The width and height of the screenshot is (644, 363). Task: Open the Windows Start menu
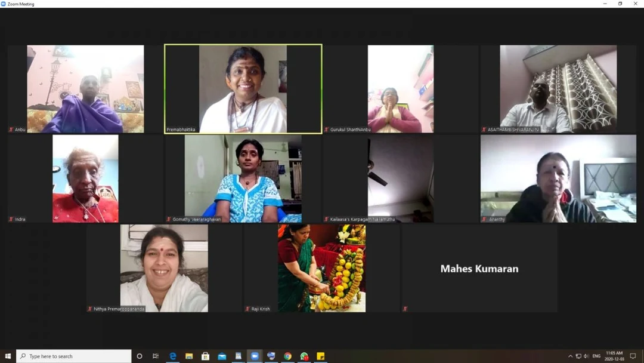8,356
